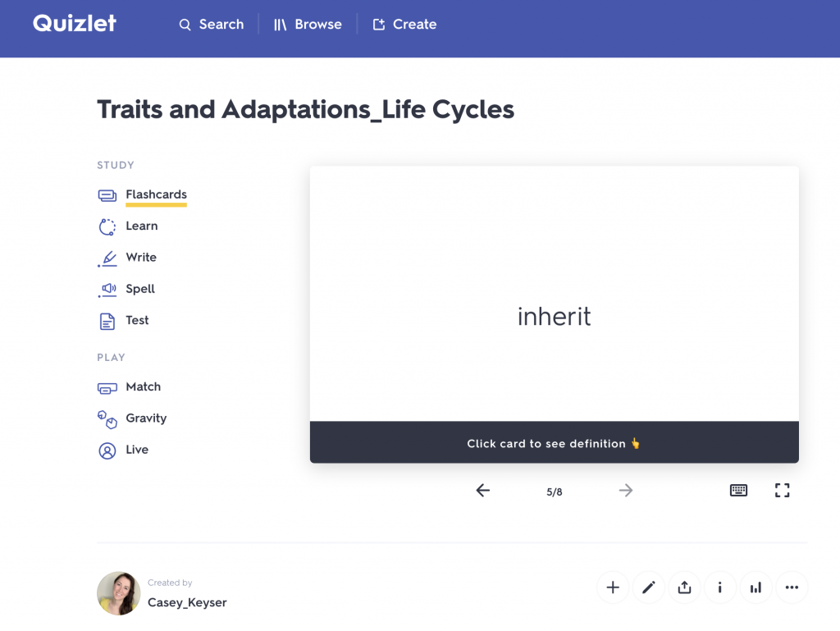Screen dimensions: 840x631
Task: Click the Learn circular icon
Action: (x=107, y=226)
